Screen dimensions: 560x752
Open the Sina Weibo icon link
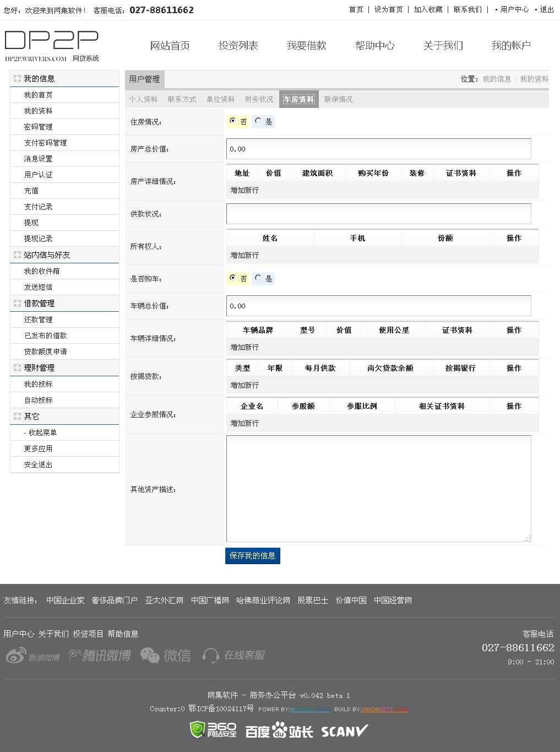click(x=33, y=656)
